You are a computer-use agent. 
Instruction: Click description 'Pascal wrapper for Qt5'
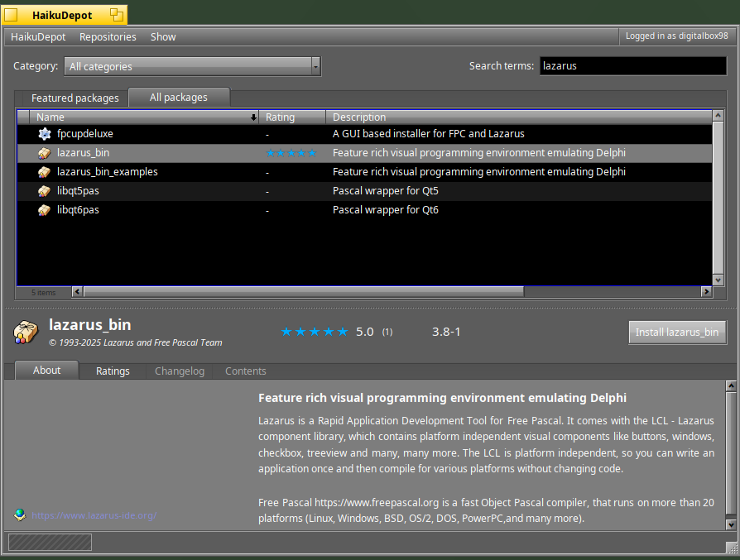pos(385,191)
